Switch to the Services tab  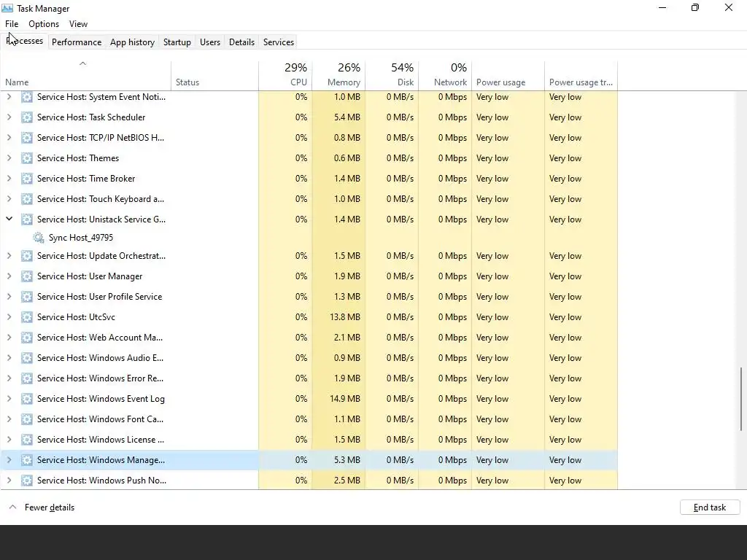(279, 42)
